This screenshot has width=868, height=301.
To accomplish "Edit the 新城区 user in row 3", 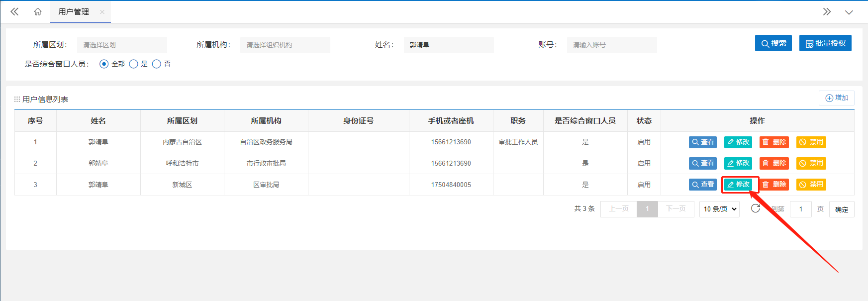I will pos(738,185).
